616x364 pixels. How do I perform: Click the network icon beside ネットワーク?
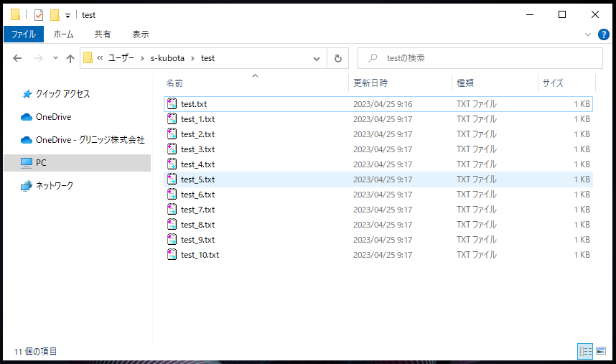pyautogui.click(x=27, y=185)
